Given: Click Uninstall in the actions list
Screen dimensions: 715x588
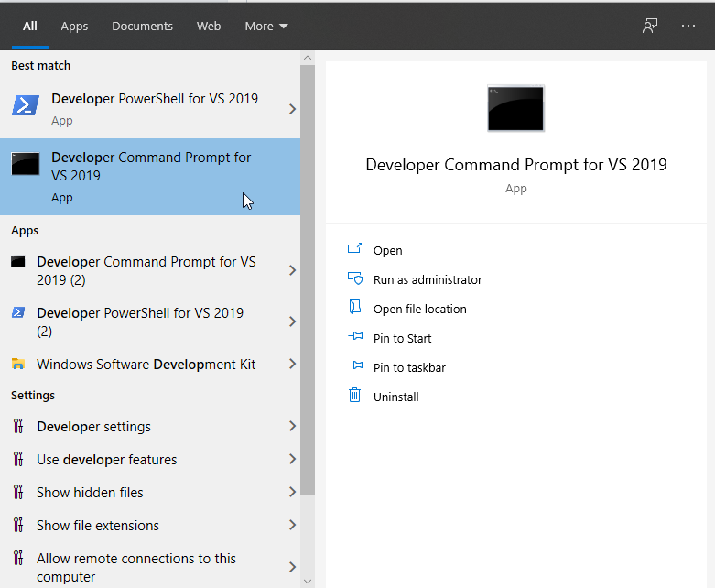Looking at the screenshot, I should (395, 397).
